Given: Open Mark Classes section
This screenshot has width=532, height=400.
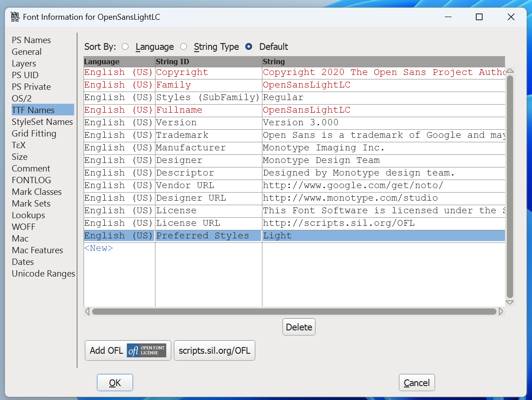Looking at the screenshot, I should pyautogui.click(x=37, y=192).
